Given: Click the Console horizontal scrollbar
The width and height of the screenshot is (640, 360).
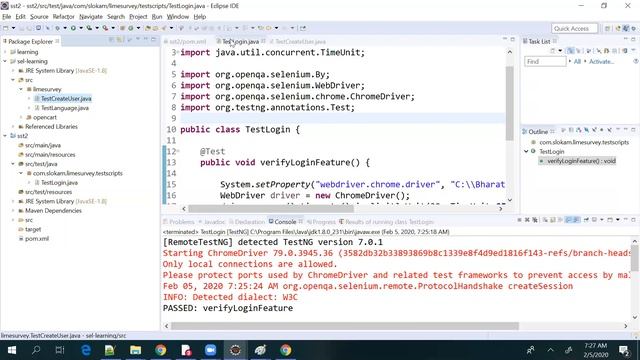Looking at the screenshot, I should pyautogui.click(x=345, y=326).
